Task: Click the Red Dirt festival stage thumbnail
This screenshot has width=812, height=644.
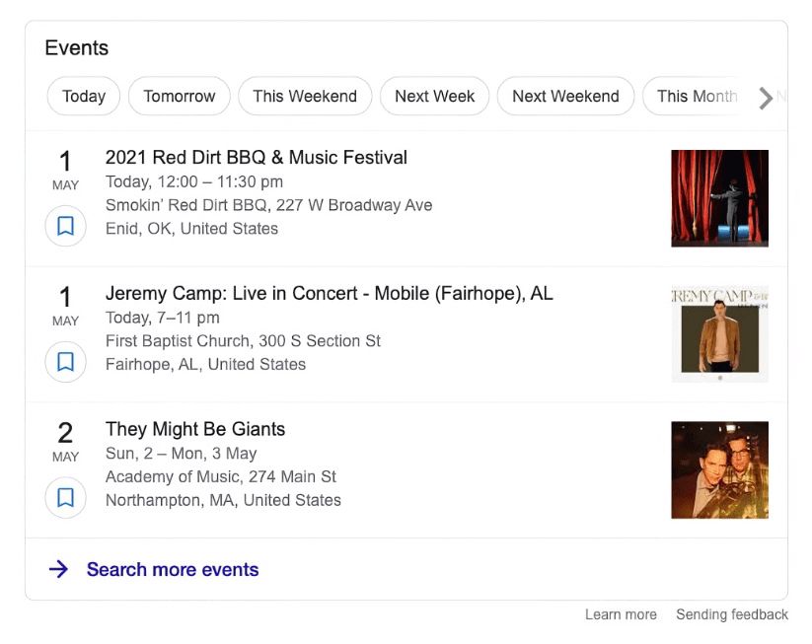Action: pos(719,198)
